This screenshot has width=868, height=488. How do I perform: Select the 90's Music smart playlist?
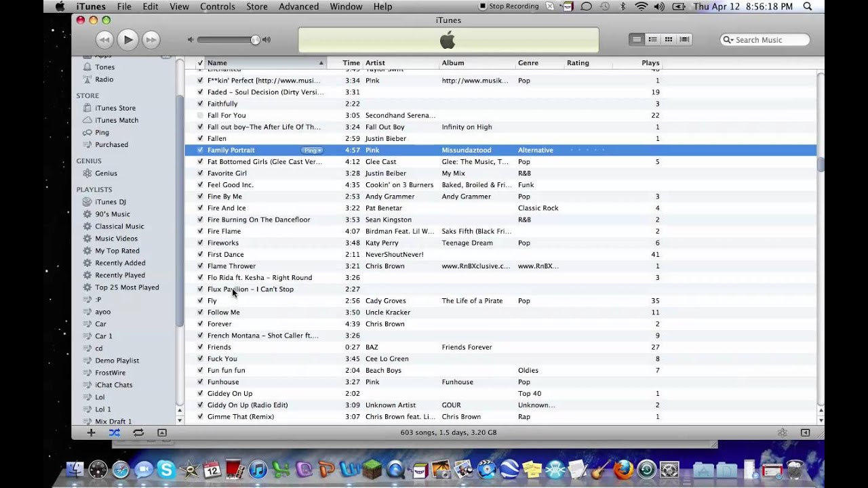pos(113,214)
